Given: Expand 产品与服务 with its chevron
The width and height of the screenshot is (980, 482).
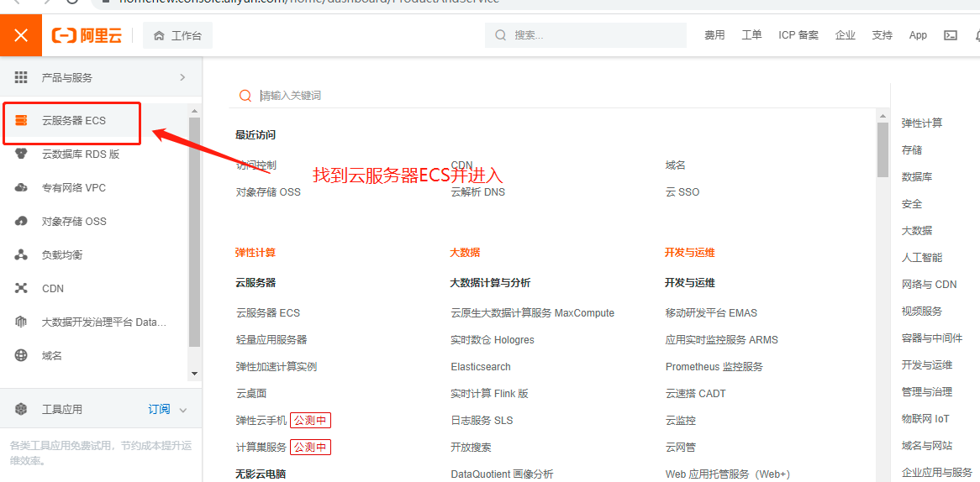Looking at the screenshot, I should (182, 77).
